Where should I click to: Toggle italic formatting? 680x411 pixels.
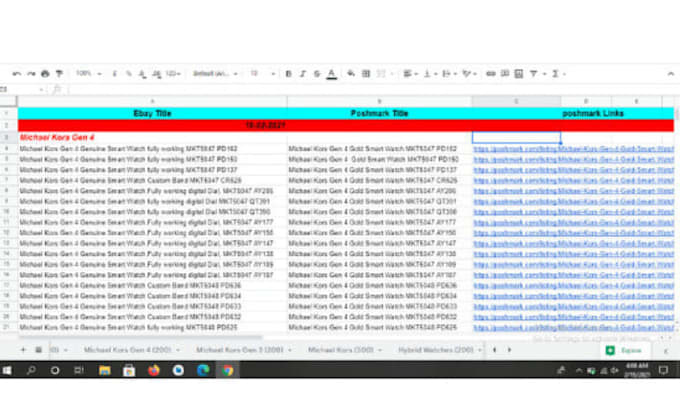pyautogui.click(x=303, y=74)
